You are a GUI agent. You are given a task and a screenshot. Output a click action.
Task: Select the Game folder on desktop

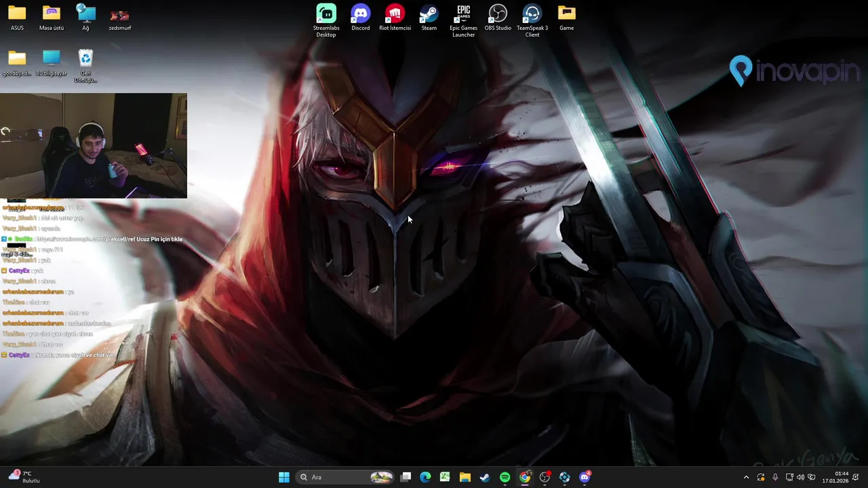(567, 18)
